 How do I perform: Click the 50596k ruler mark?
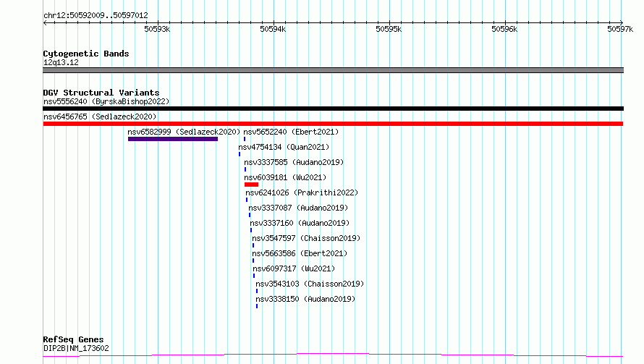point(505,29)
